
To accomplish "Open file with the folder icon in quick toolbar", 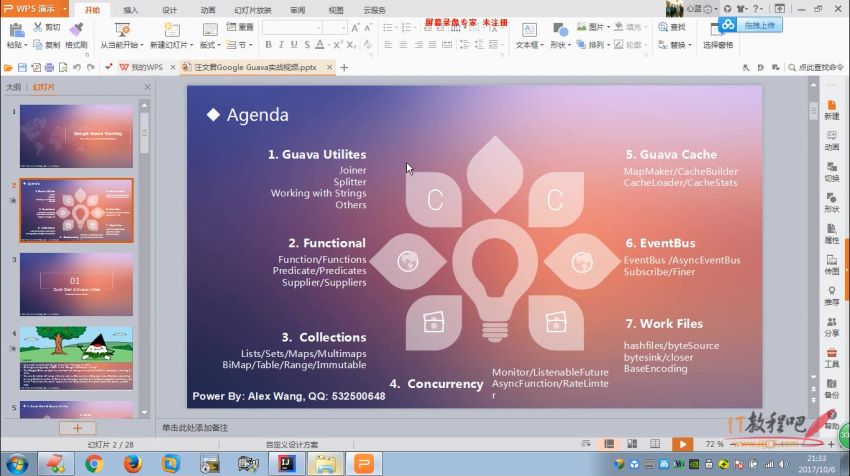I will [8, 68].
